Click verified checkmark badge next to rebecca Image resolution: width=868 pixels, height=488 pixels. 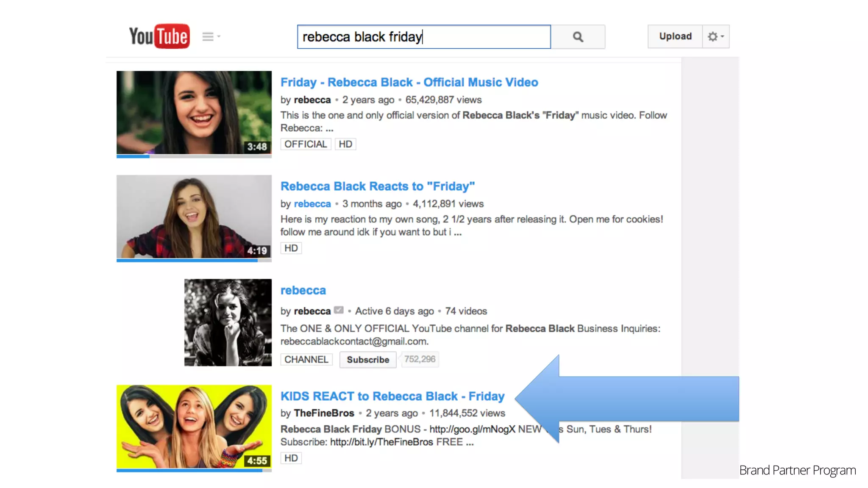tap(338, 310)
